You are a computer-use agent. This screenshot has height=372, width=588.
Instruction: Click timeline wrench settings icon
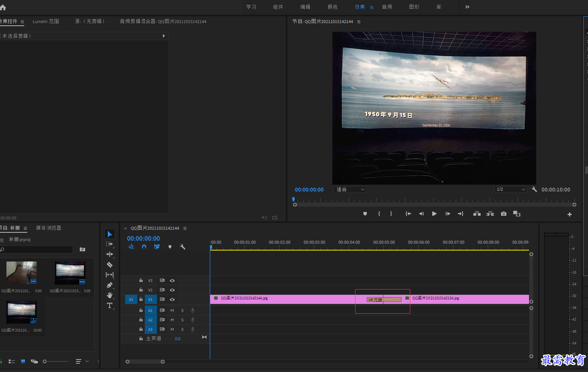coord(183,247)
